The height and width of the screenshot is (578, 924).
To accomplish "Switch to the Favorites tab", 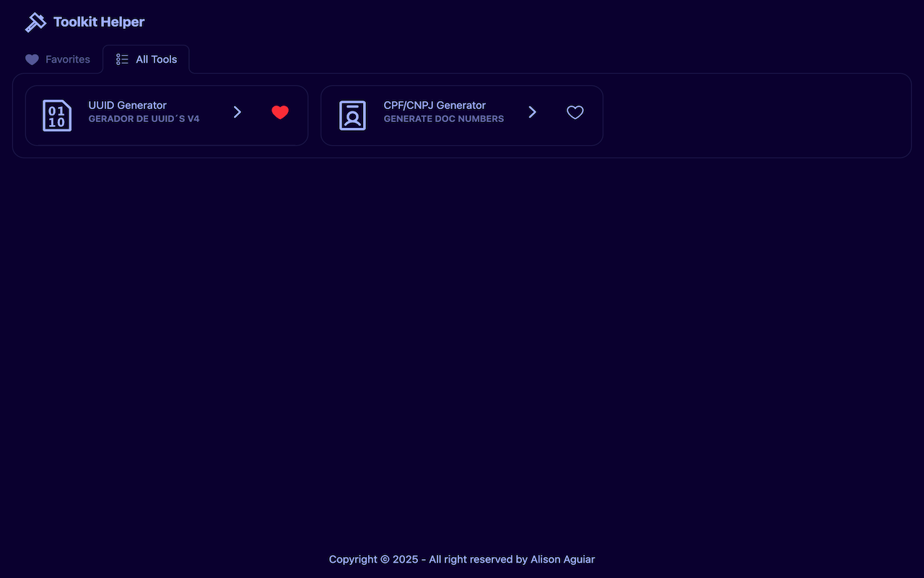I will [x=67, y=59].
